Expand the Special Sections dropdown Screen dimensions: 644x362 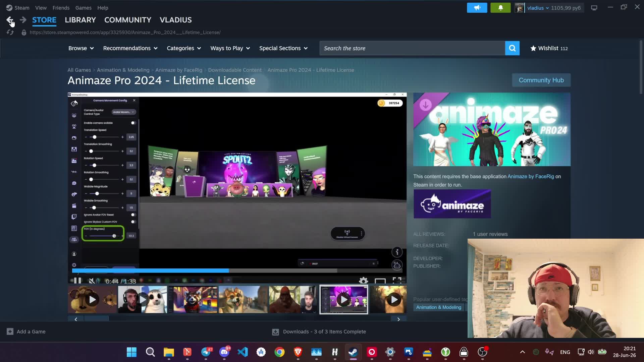(283, 48)
